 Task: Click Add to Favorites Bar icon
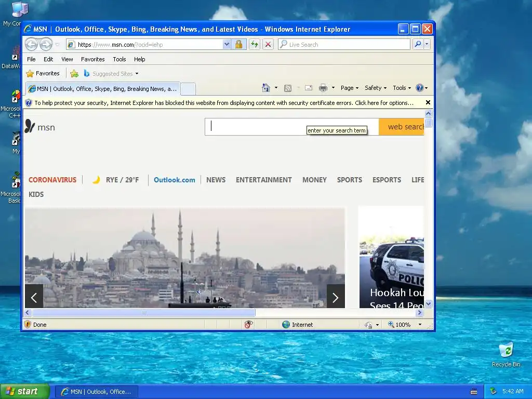tap(74, 73)
